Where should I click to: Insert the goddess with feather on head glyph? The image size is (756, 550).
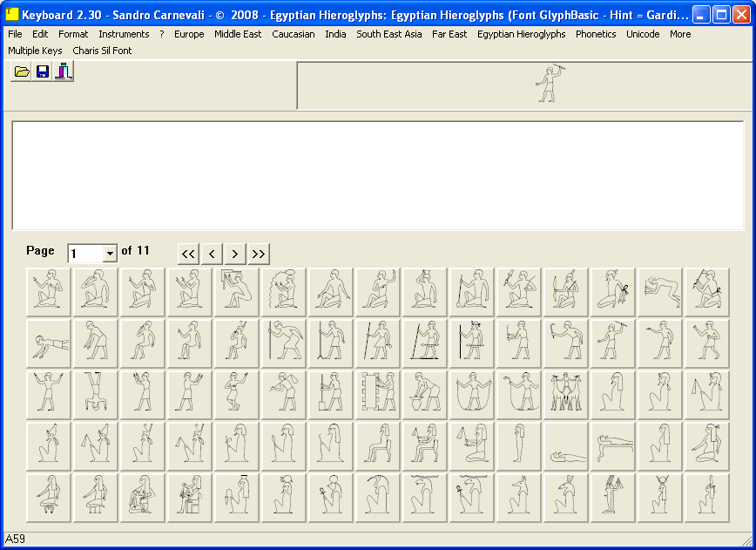tap(707, 498)
